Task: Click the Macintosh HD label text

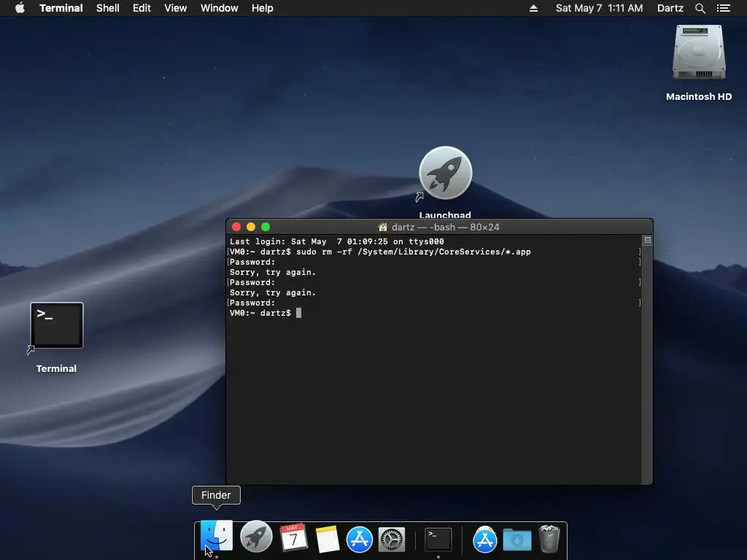Action: (699, 97)
